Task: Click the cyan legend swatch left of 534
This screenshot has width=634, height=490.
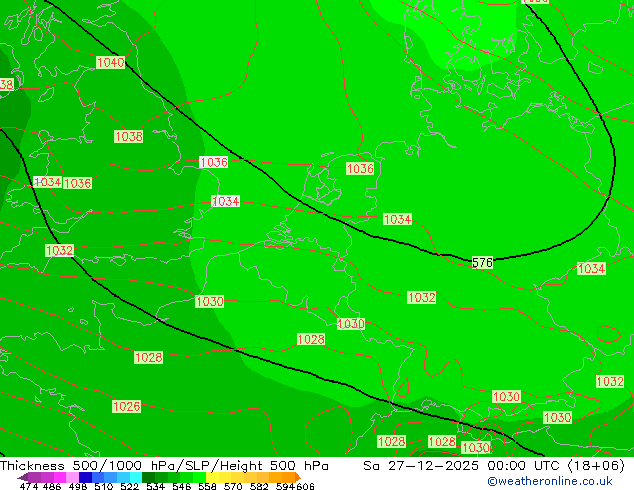Action: (136, 477)
